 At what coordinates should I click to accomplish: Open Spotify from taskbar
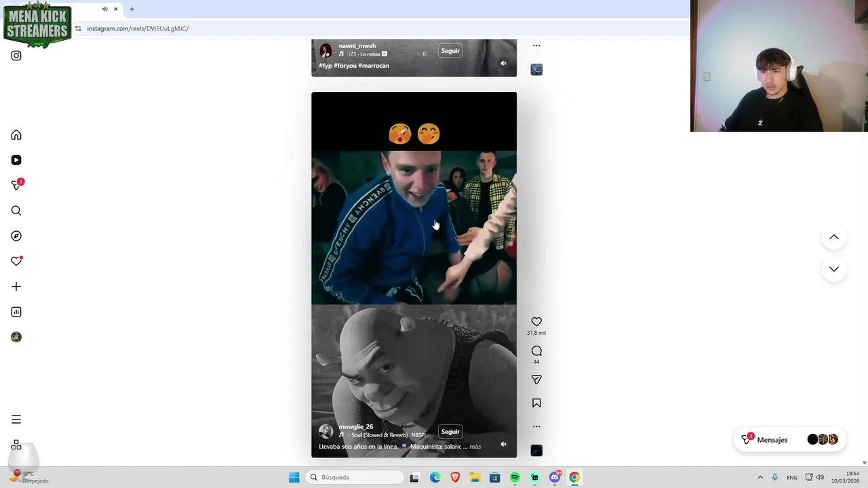(515, 478)
